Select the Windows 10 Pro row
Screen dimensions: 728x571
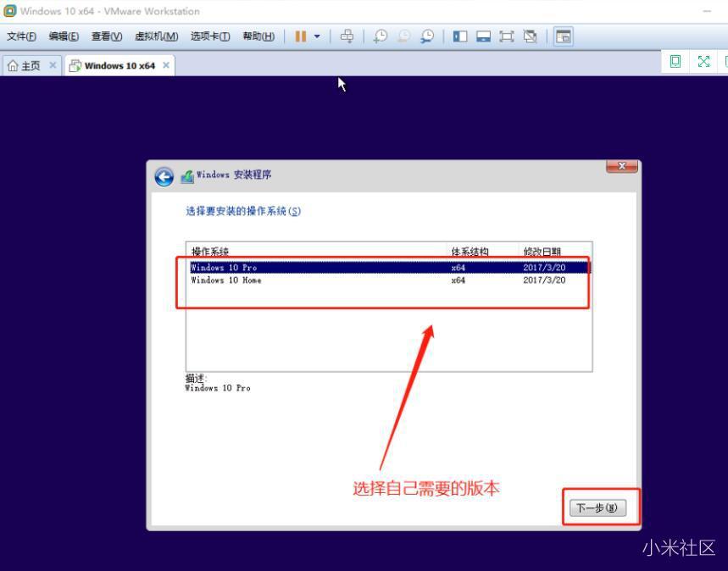point(391,268)
